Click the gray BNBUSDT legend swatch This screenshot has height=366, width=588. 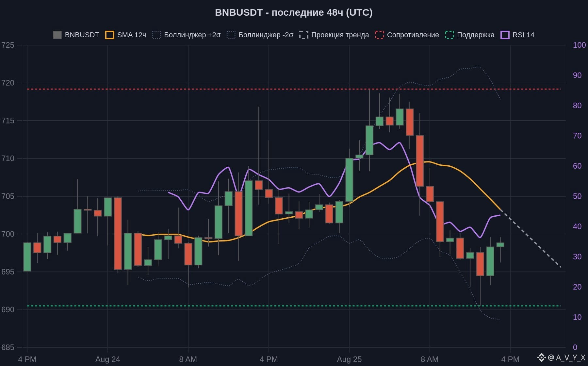(57, 35)
